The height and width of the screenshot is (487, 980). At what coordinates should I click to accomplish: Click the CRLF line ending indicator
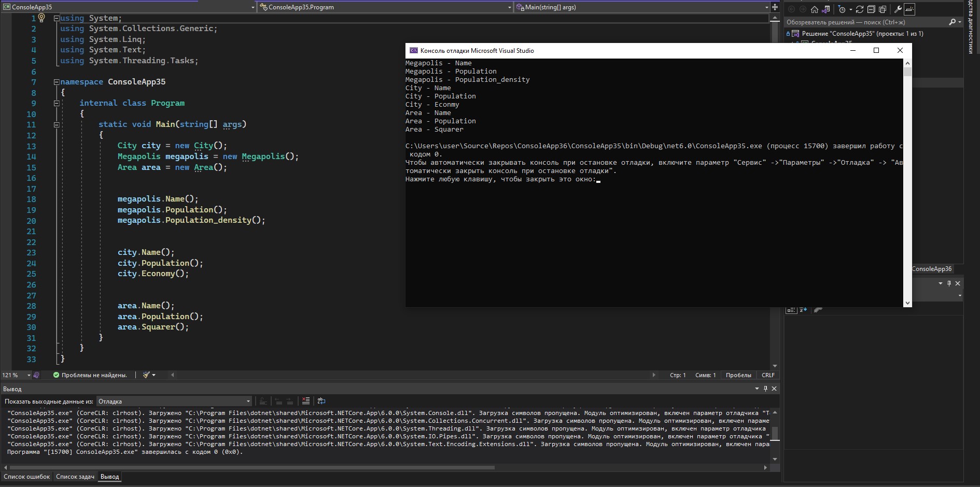point(768,375)
